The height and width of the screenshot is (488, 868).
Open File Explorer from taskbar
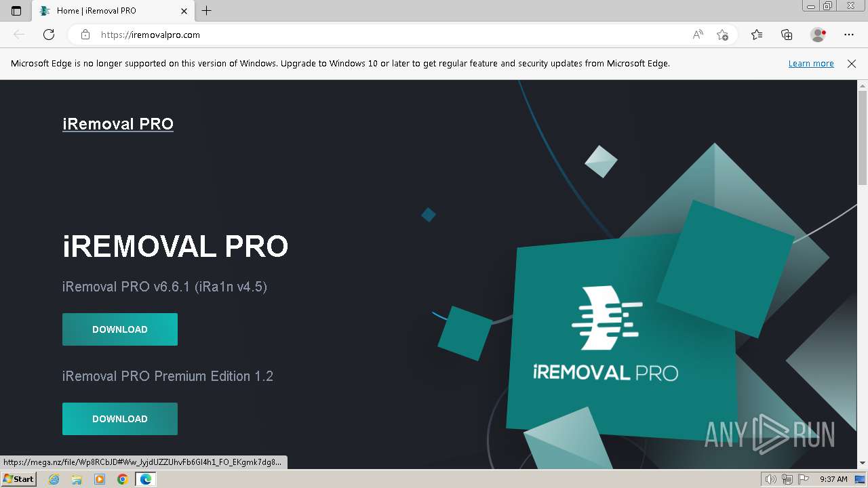(x=77, y=479)
